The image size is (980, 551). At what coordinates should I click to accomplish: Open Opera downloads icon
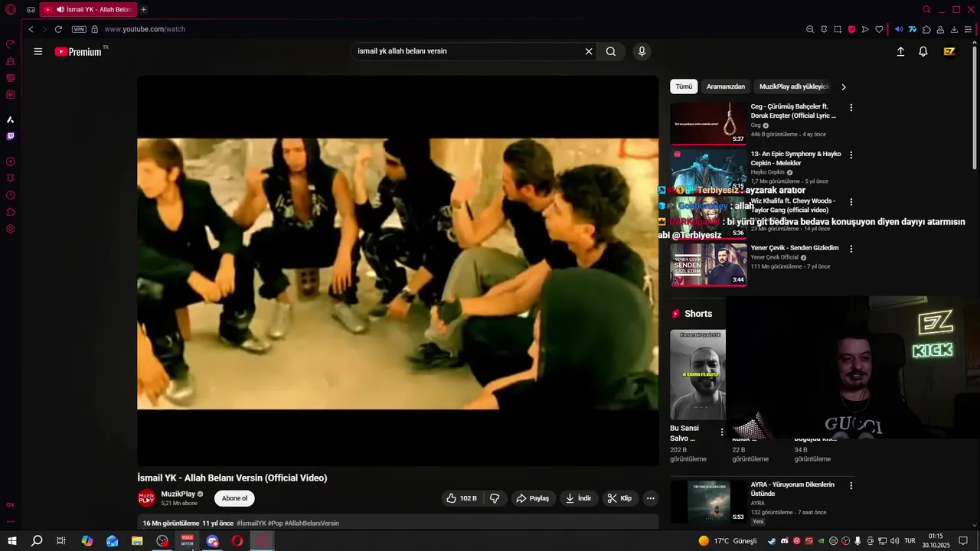[x=954, y=29]
